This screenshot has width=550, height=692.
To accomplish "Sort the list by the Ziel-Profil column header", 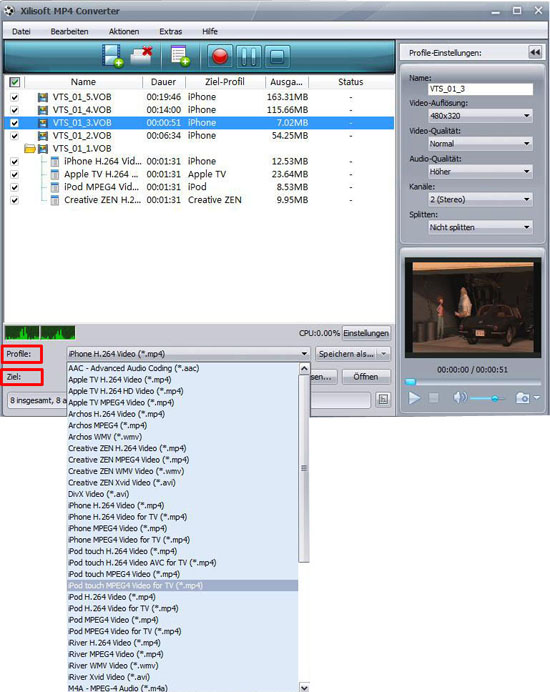I will pyautogui.click(x=225, y=82).
